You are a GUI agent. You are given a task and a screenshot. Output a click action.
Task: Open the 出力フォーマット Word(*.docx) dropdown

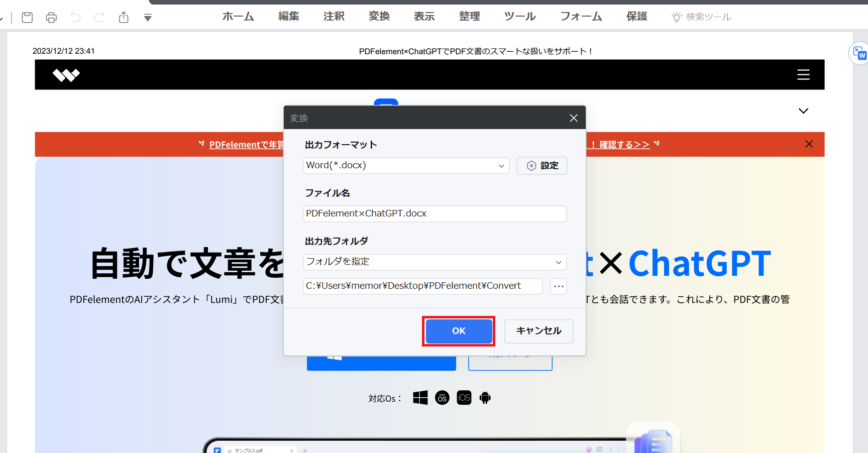(x=406, y=166)
